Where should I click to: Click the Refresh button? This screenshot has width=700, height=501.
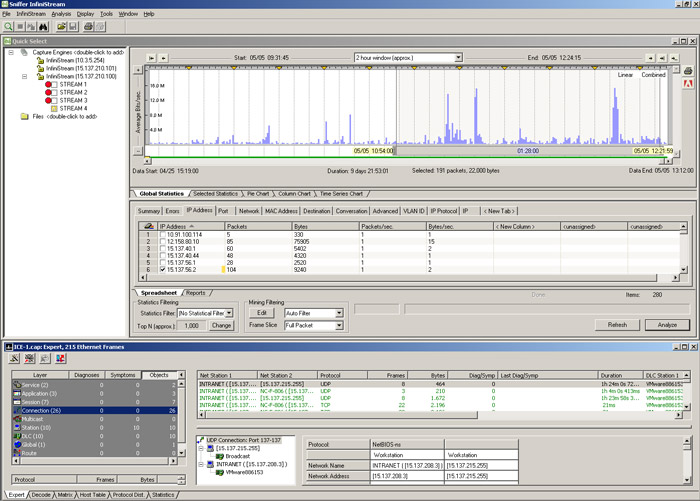617,325
